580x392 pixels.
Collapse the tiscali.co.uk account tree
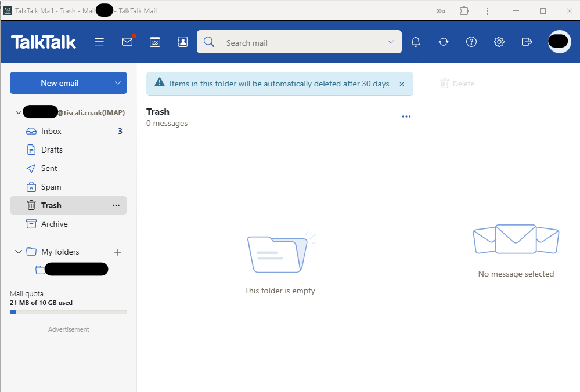(x=17, y=112)
